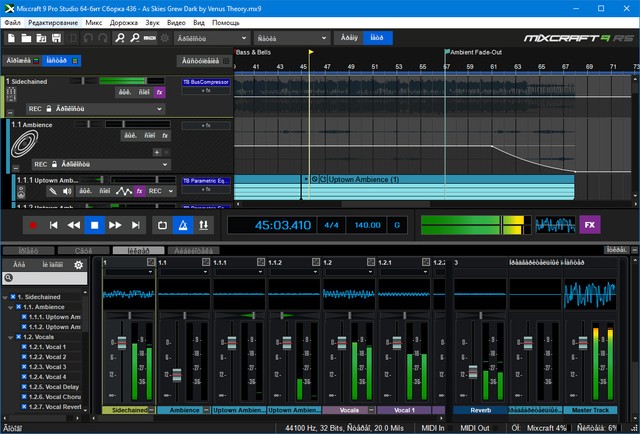This screenshot has height=434, width=640.
Task: Uncheck the 1.2.1 Vocal 1 checkbox
Action: click(x=25, y=346)
